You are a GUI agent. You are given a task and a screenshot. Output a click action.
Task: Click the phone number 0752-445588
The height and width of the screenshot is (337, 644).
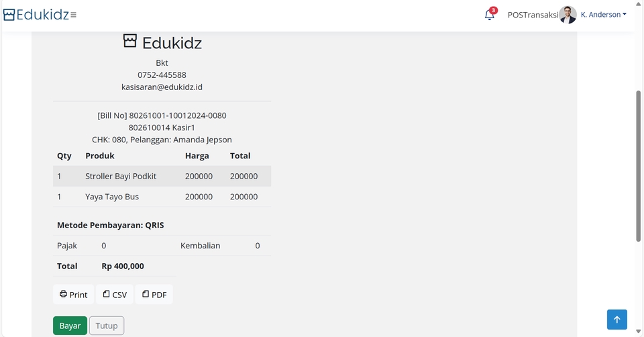(162, 75)
